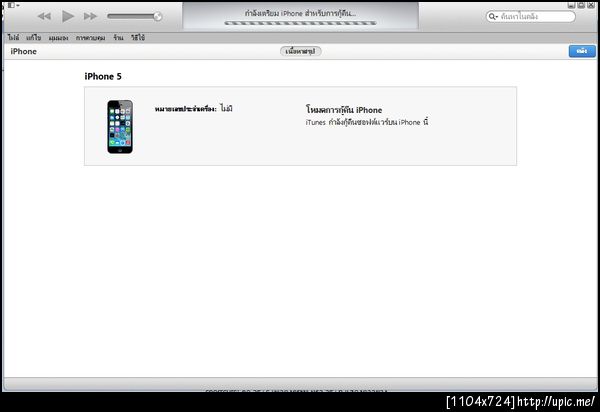Click the play button
The width and height of the screenshot is (600, 412).
[x=68, y=16]
